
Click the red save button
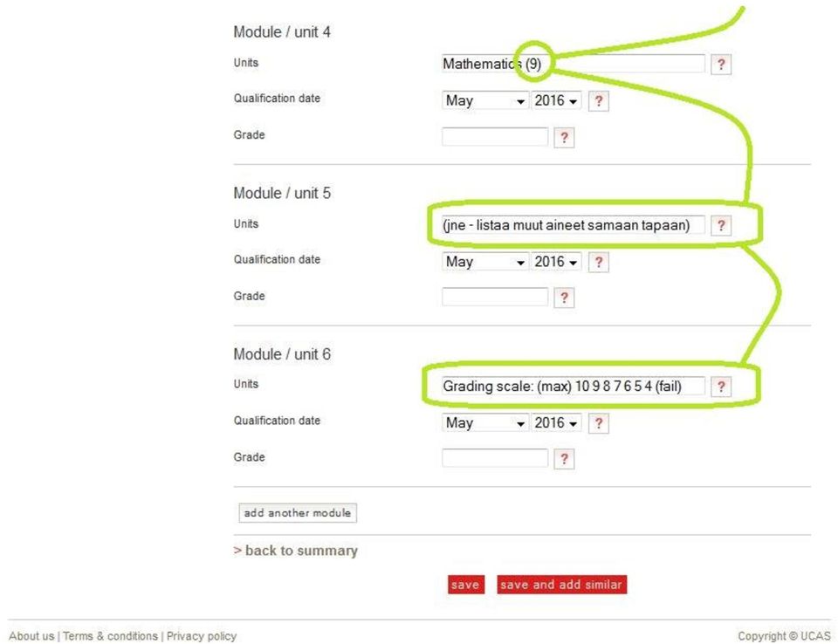click(466, 584)
